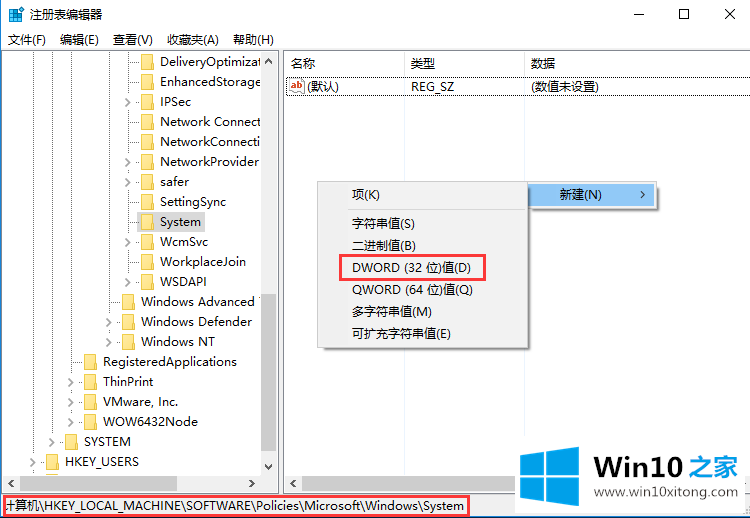This screenshot has width=750, height=518.
Task: Click the HKEY_USERS folder icon
Action: click(52, 462)
